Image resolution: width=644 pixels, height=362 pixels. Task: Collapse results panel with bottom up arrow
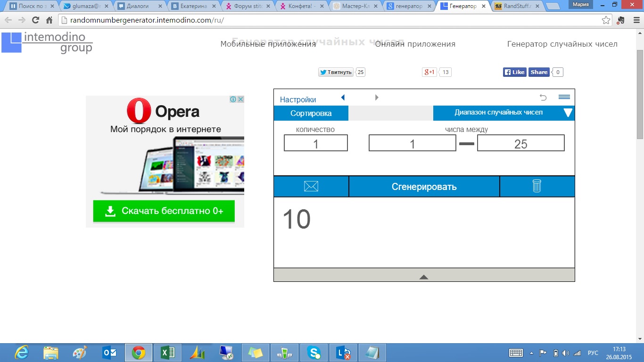click(423, 277)
